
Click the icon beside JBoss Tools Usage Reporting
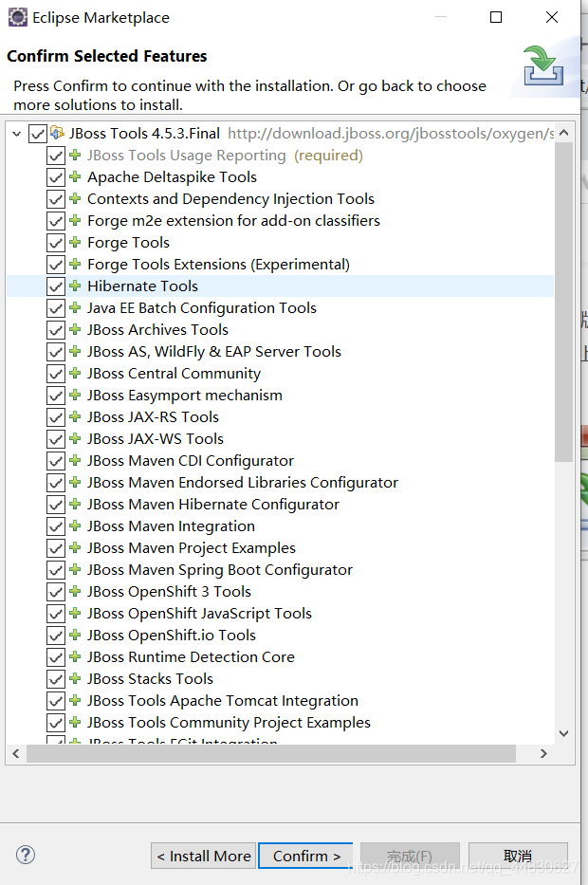tap(75, 155)
